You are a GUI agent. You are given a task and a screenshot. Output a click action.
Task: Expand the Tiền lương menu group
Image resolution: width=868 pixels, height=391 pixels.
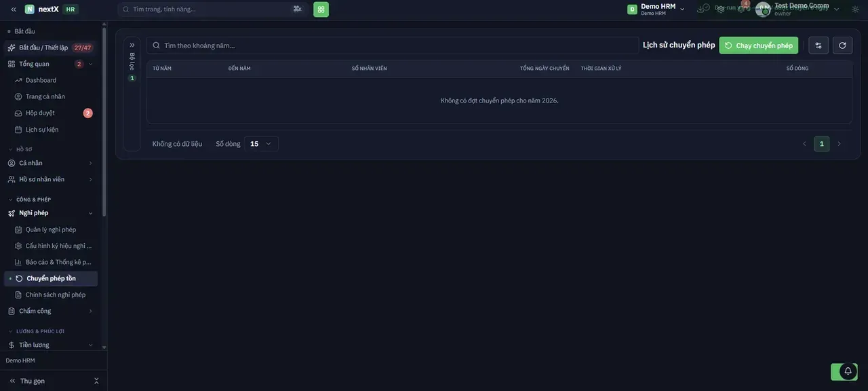coord(51,345)
